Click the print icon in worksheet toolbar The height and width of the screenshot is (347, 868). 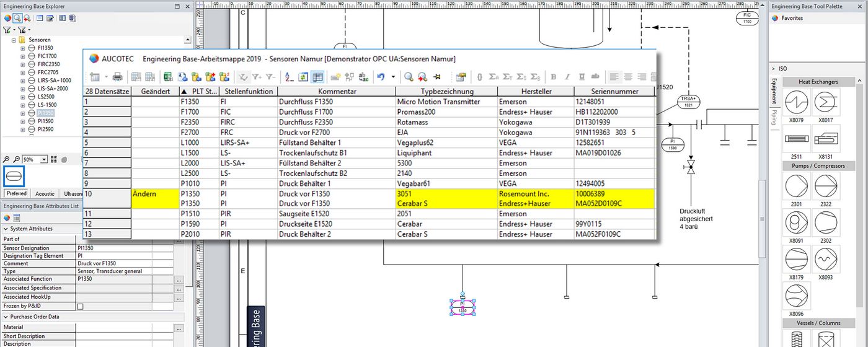click(117, 77)
